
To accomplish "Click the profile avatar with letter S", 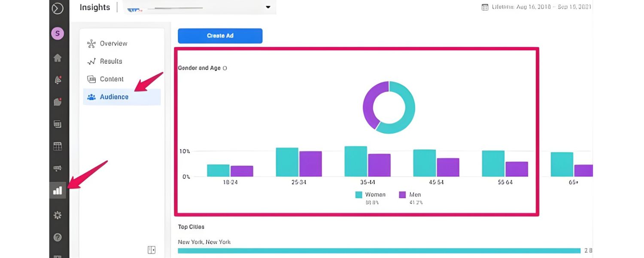I will (57, 34).
